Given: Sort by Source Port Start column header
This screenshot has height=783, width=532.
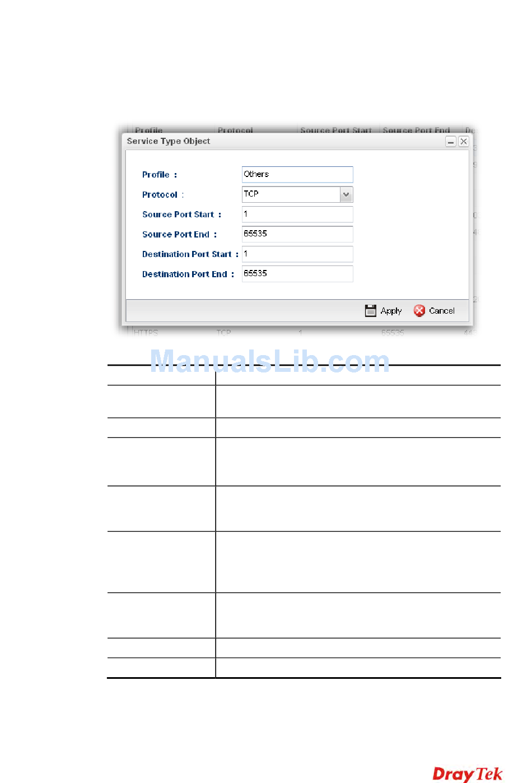Looking at the screenshot, I should tap(335, 130).
